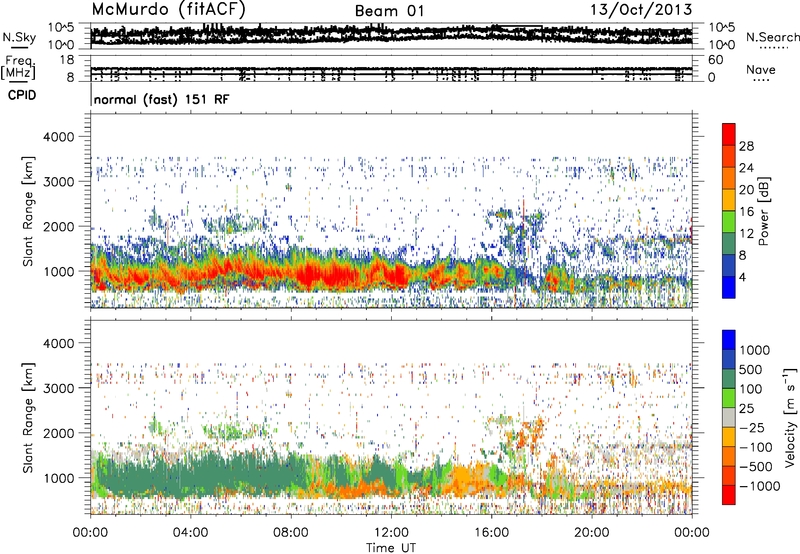This screenshot has height=554, width=800.
Task: Click the 10^5 label beside N.Sky
Action: [61, 27]
